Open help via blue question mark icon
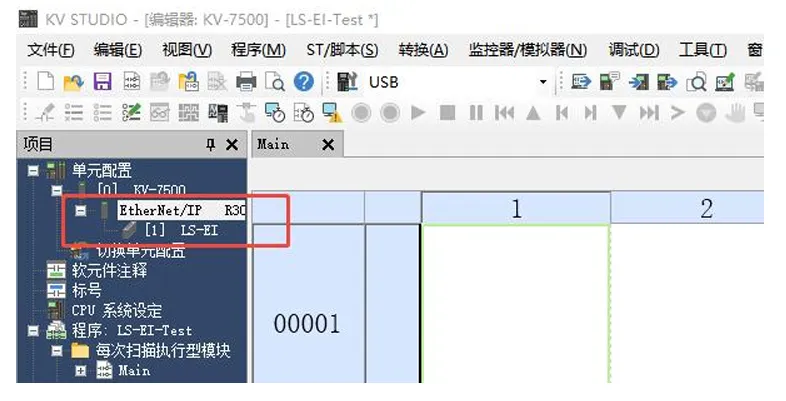The image size is (786, 401). point(304,82)
